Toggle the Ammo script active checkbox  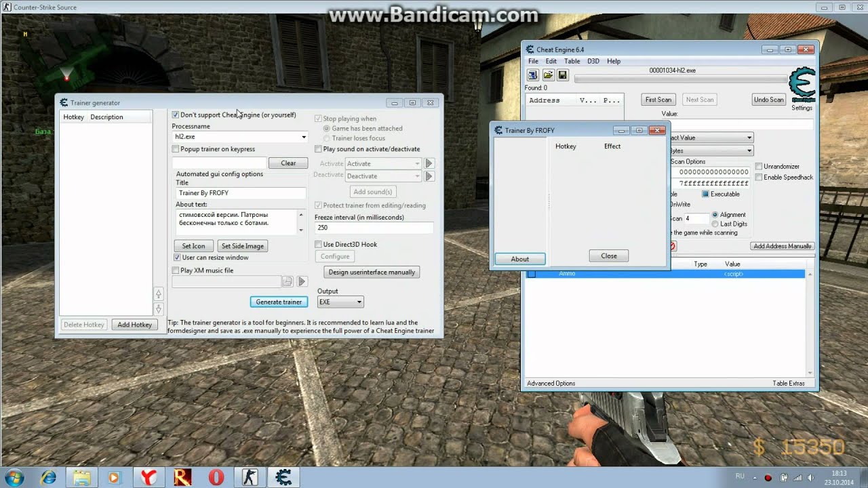coord(532,274)
